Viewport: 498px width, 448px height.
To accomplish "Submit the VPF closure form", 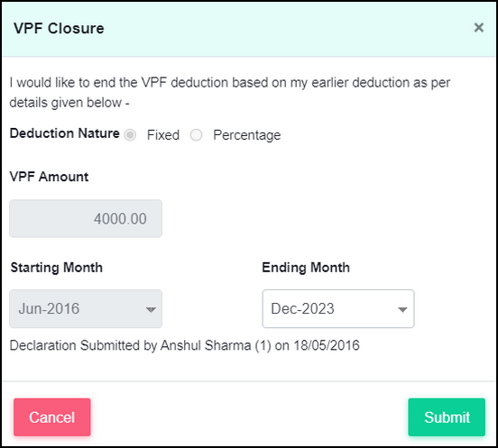I will point(447,417).
